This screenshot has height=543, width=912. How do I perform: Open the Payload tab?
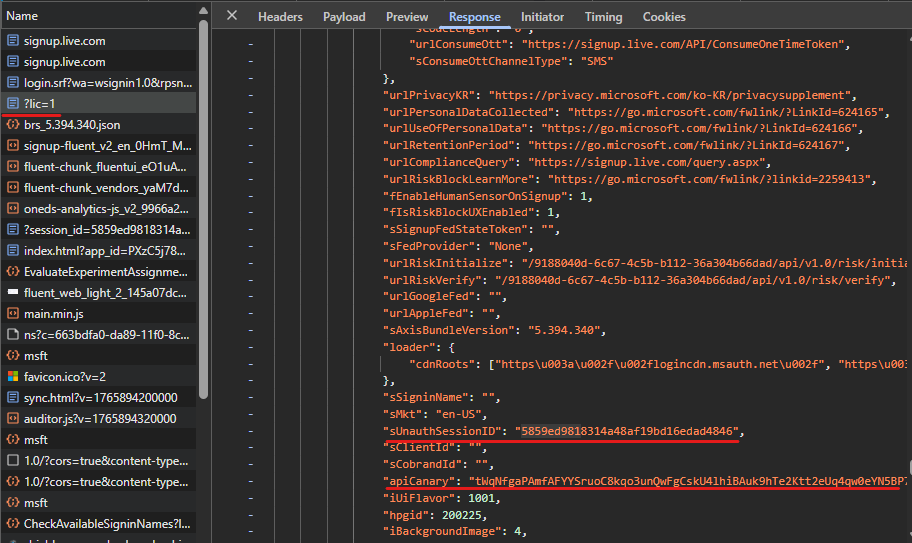pos(344,17)
